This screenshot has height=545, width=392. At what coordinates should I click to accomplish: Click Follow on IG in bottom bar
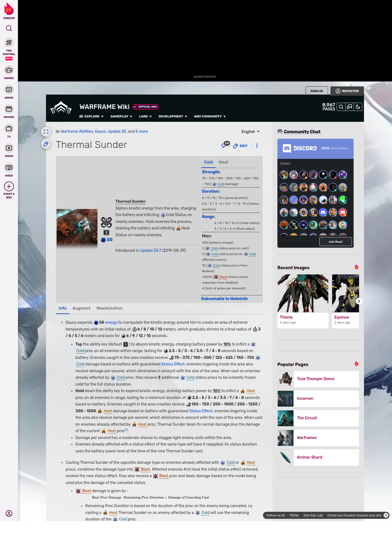click(x=275, y=515)
